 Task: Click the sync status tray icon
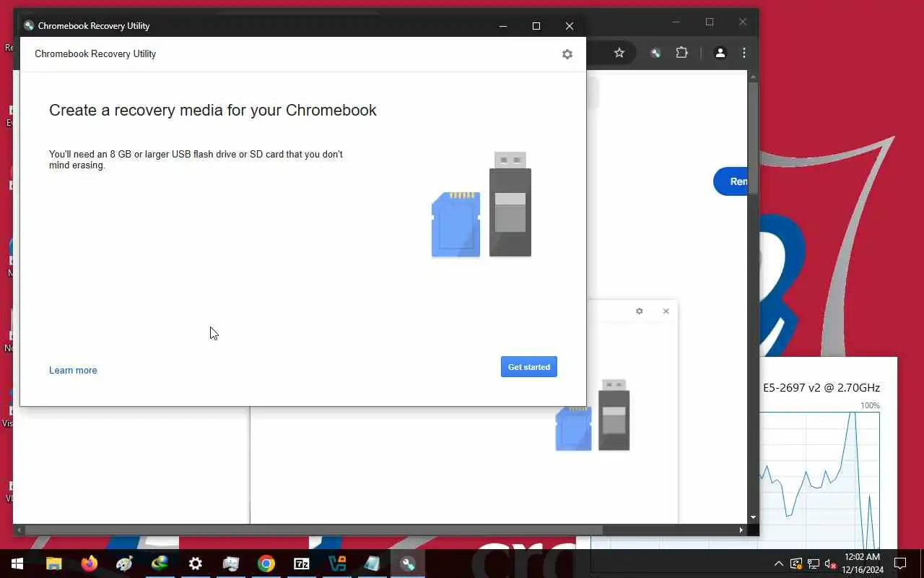point(796,564)
